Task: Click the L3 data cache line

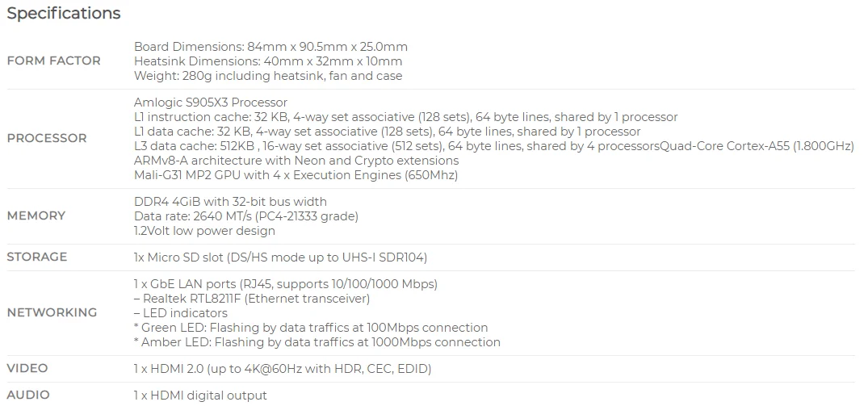Action: (493, 146)
